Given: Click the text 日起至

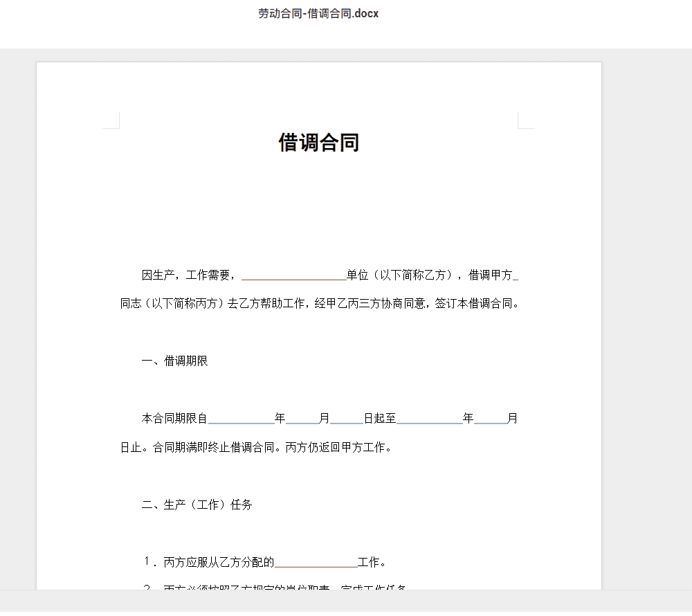Looking at the screenshot, I should (380, 418).
